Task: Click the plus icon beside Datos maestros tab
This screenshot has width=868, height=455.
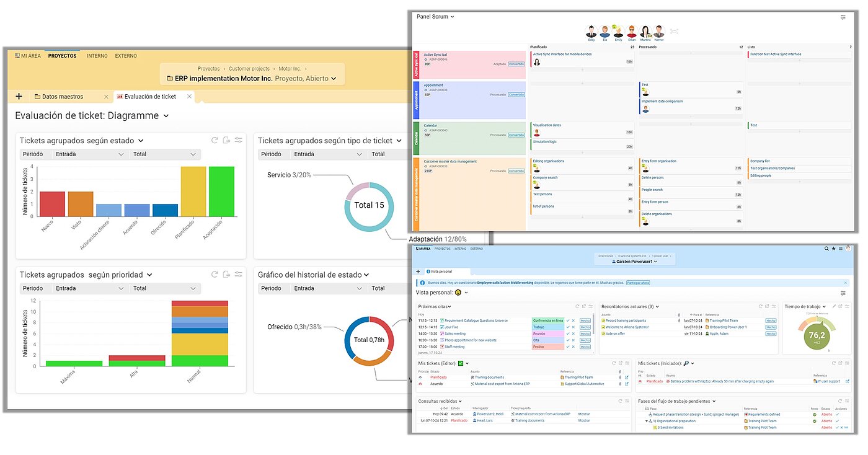Action: (19, 96)
